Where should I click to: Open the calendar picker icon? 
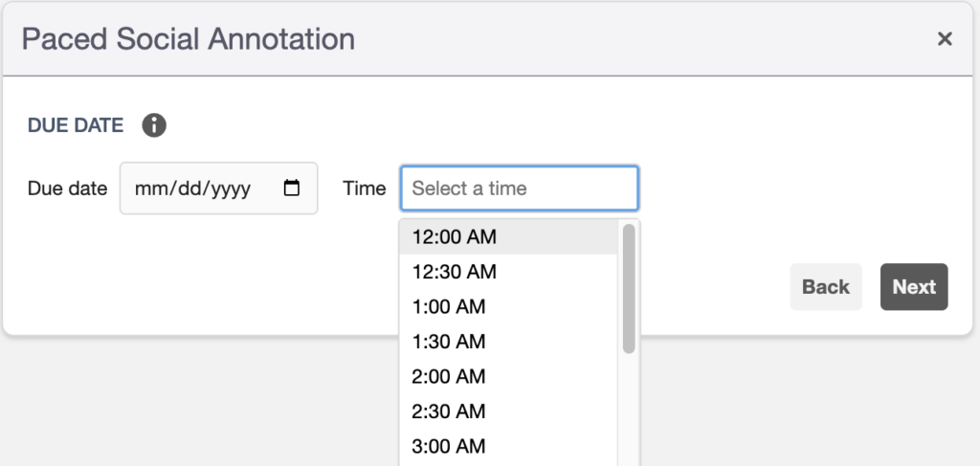pos(292,188)
